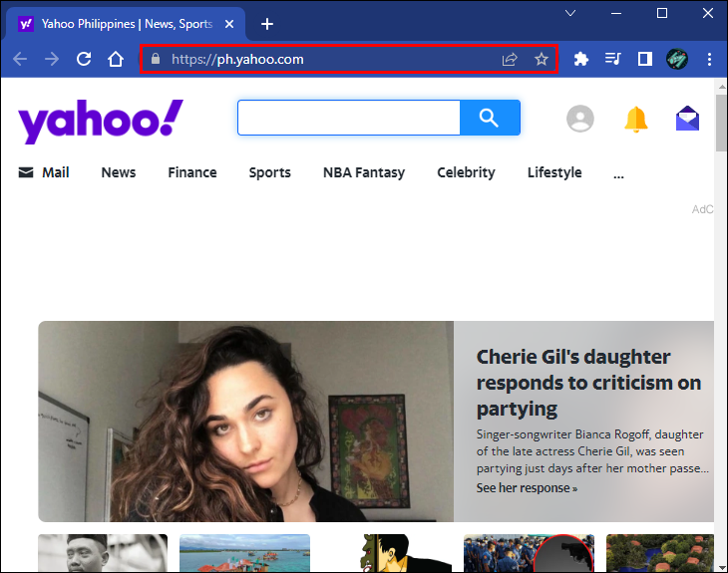Viewport: 728px width, 573px height.
Task: Open the NBA Fantasy navigation item
Action: pyautogui.click(x=364, y=172)
